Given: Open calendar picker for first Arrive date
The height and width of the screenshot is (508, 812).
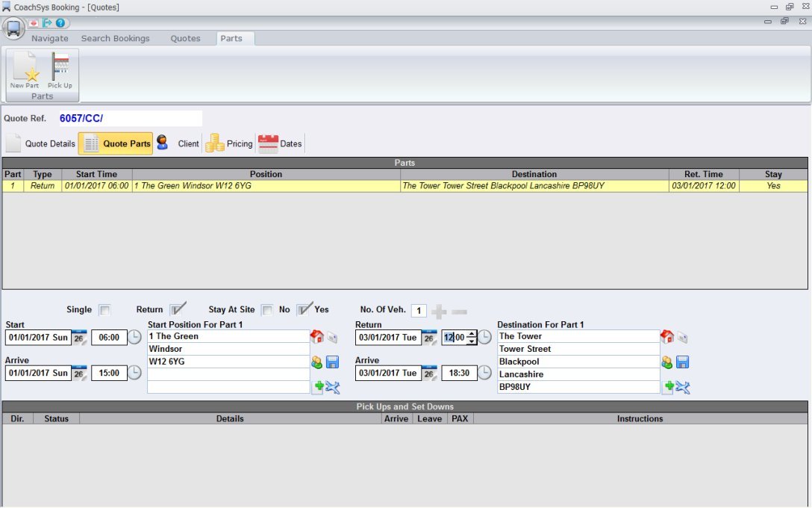Looking at the screenshot, I should click(78, 374).
